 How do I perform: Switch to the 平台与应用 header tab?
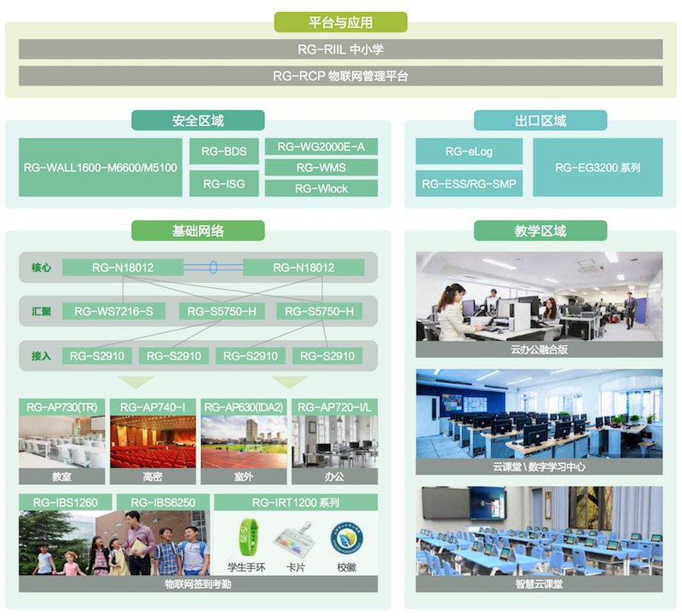(x=340, y=22)
